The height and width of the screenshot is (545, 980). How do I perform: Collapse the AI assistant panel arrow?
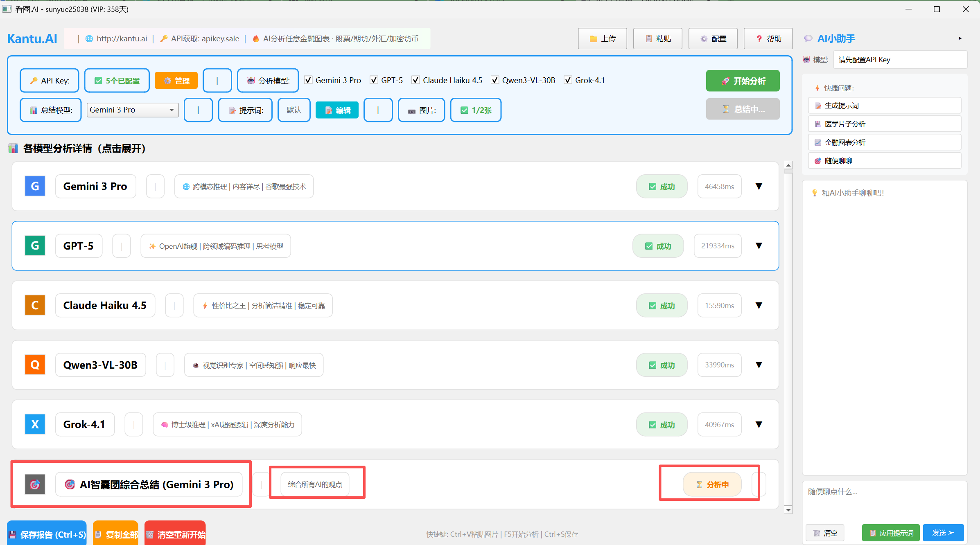960,38
